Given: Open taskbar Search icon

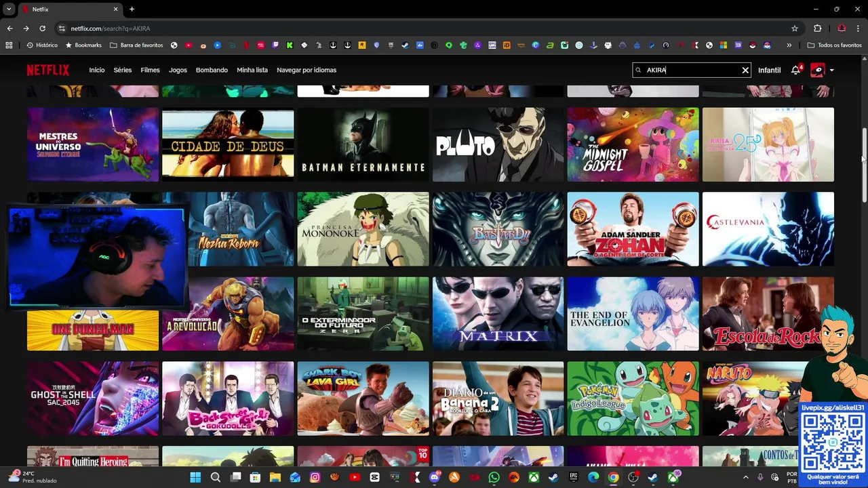Looking at the screenshot, I should 216,477.
